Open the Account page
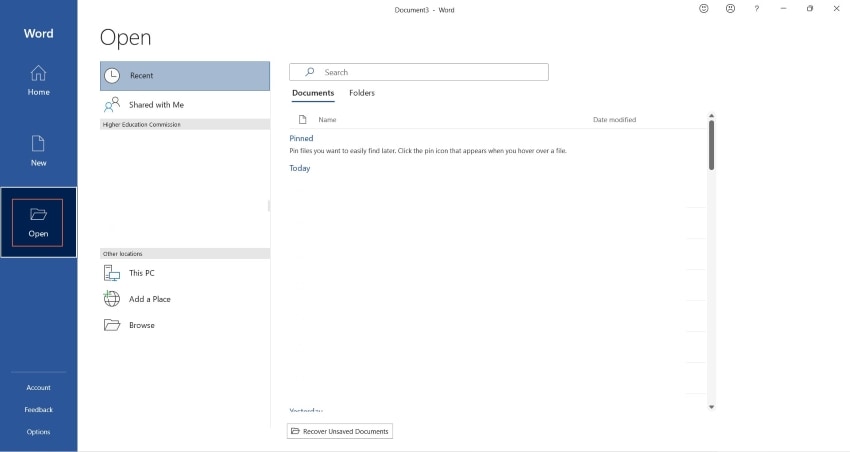 tap(38, 388)
